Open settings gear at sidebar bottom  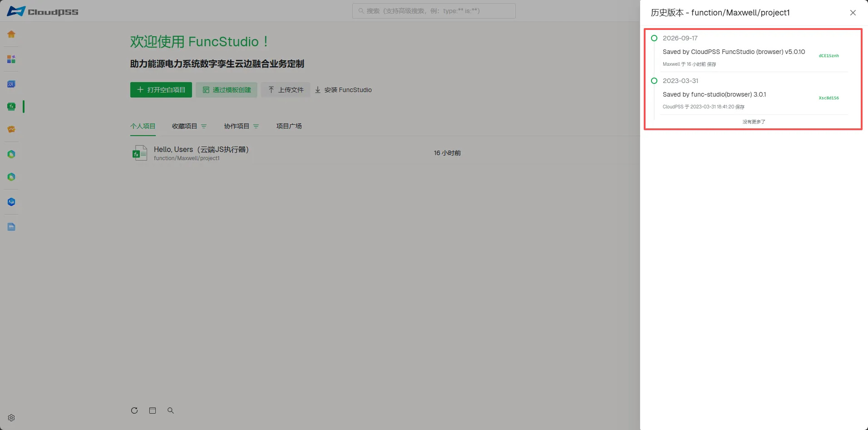tap(11, 418)
